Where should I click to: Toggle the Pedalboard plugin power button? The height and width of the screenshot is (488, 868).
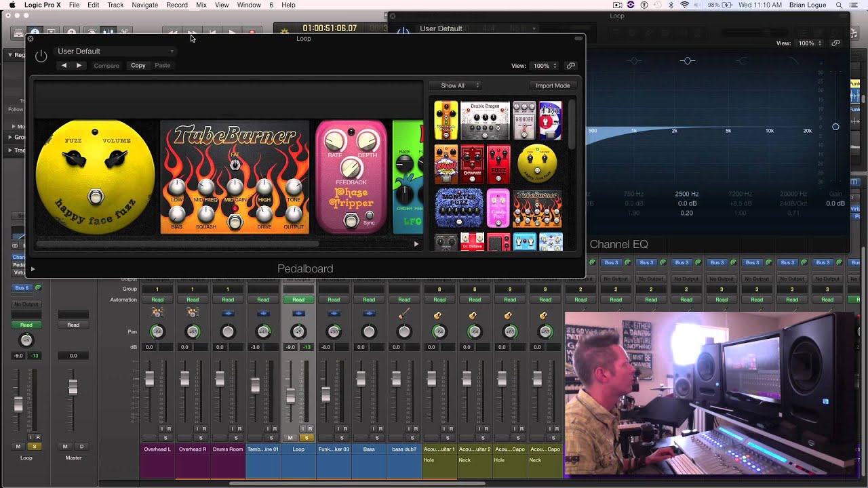41,56
